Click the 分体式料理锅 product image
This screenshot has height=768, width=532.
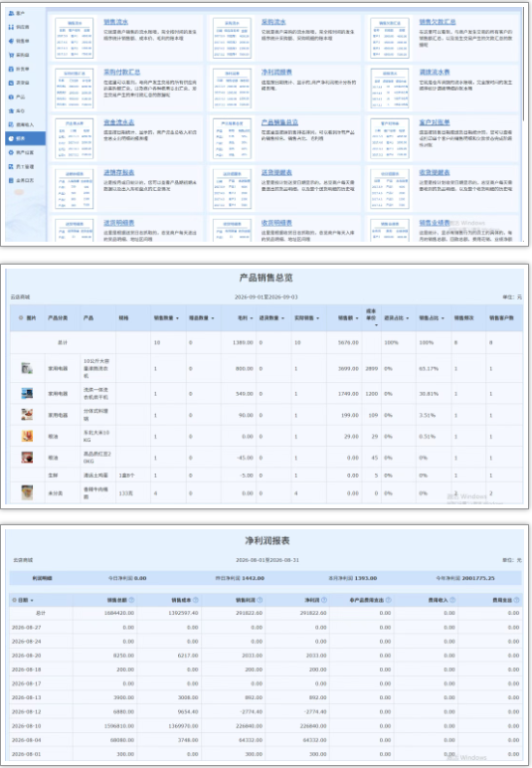click(x=28, y=415)
